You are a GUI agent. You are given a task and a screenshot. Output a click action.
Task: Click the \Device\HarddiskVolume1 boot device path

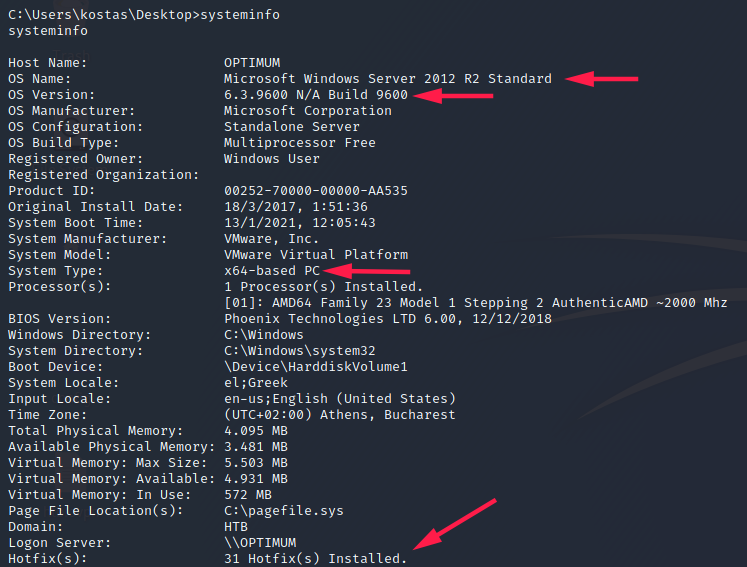point(316,367)
